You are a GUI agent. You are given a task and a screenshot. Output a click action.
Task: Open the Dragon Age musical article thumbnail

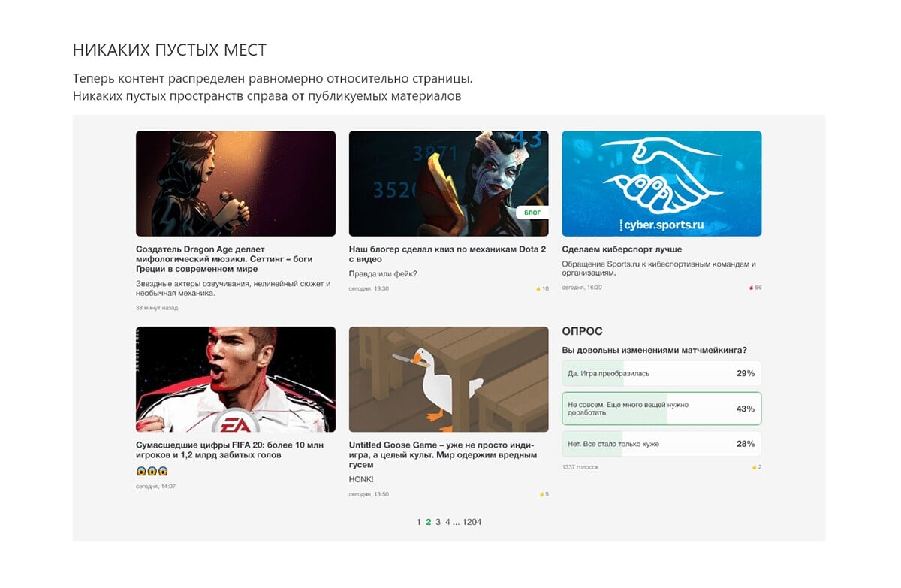(236, 184)
